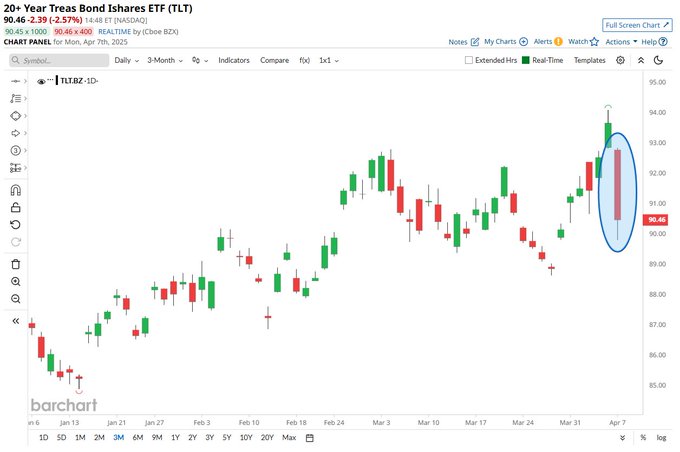Toggle log scale on price axis

click(x=661, y=438)
